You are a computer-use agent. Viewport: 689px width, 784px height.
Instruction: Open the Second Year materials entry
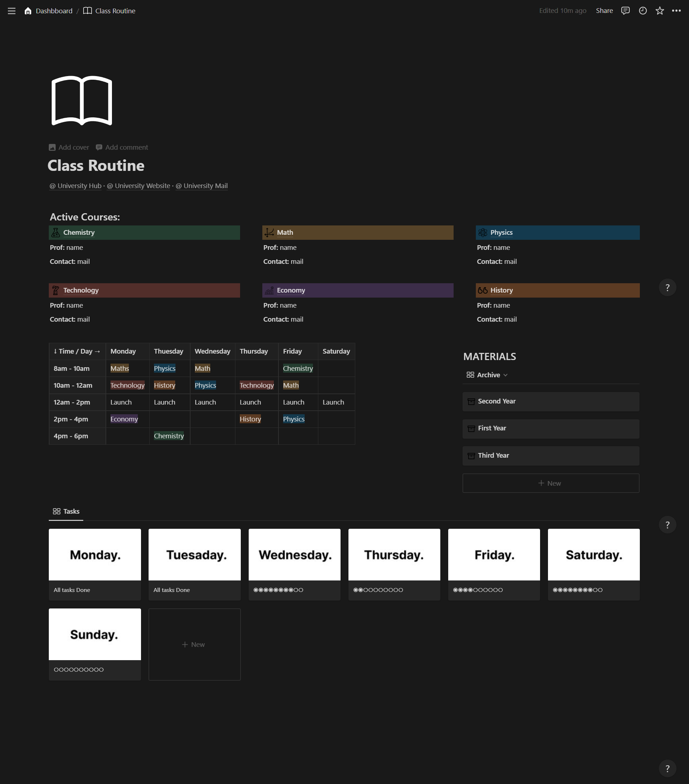[x=550, y=402]
